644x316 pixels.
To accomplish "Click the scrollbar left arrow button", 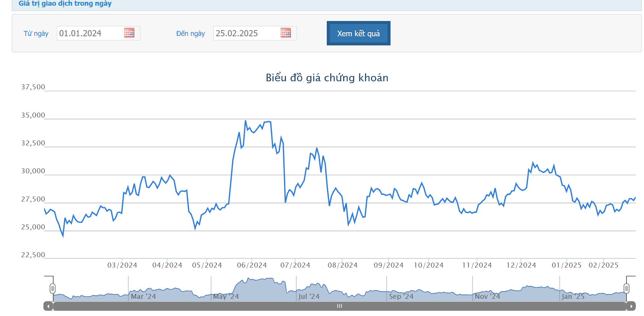I will [48, 306].
